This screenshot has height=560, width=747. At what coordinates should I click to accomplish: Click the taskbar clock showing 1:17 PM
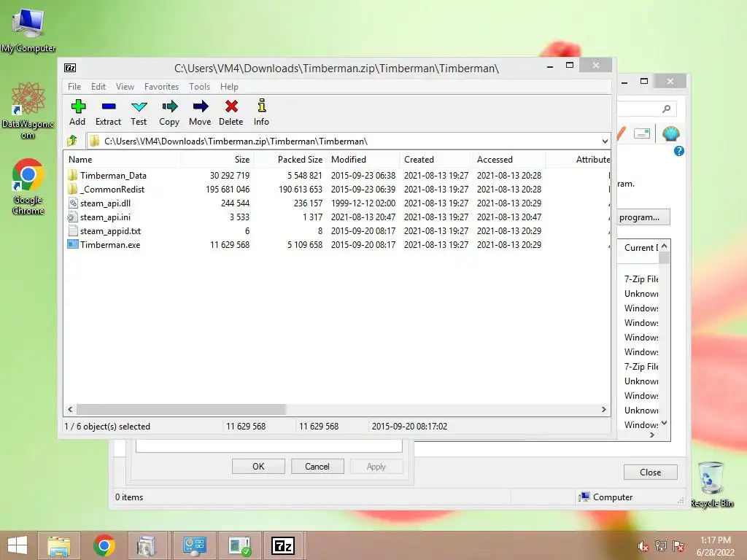click(715, 540)
